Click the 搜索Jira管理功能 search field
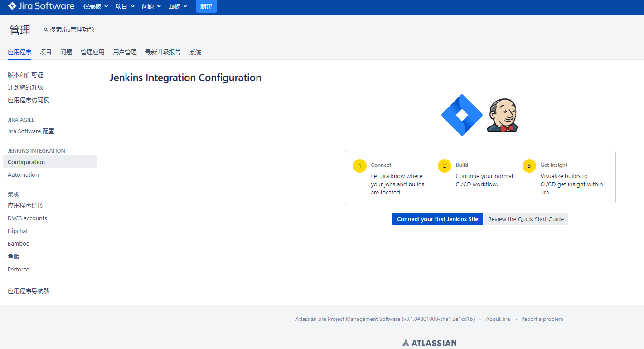 pyautogui.click(x=72, y=29)
